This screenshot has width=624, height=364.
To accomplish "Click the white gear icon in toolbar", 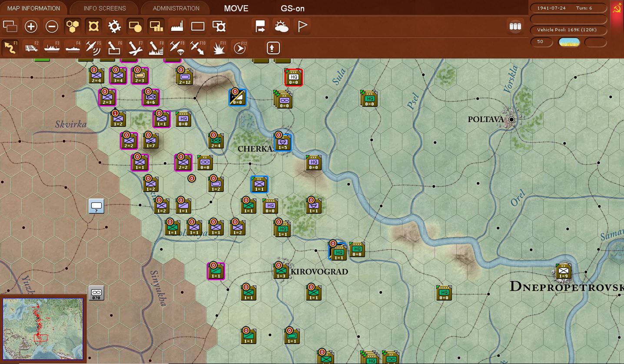I will [x=114, y=26].
